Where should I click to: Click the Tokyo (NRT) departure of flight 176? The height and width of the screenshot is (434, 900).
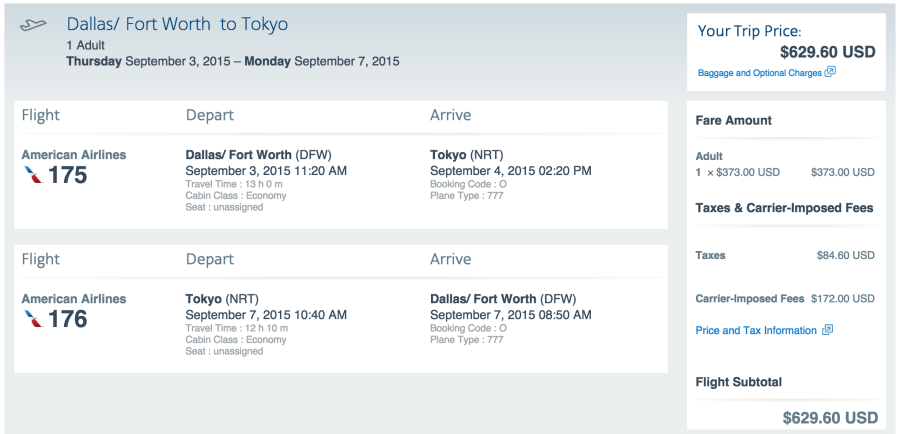point(222,299)
